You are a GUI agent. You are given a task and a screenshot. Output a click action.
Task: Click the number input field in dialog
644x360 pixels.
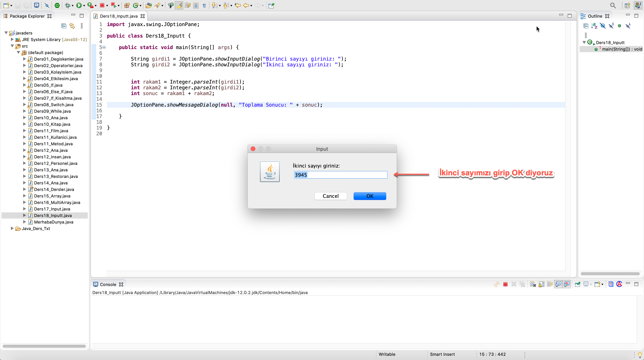pyautogui.click(x=341, y=175)
